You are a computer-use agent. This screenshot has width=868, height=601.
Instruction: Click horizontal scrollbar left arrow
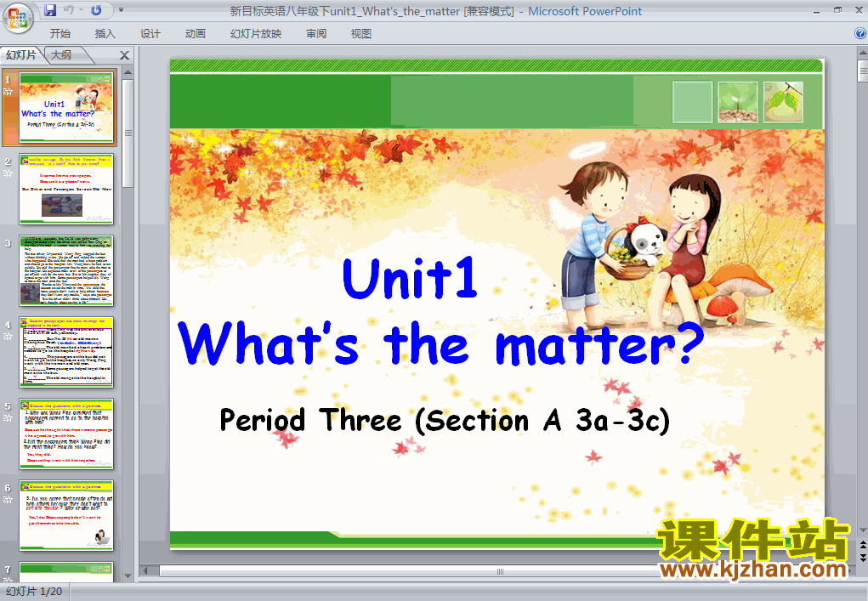coord(146,570)
